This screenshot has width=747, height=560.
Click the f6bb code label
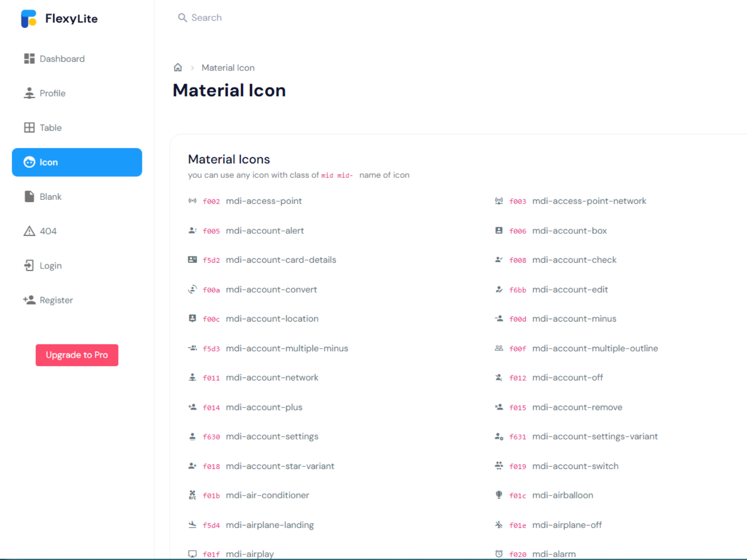pos(518,290)
